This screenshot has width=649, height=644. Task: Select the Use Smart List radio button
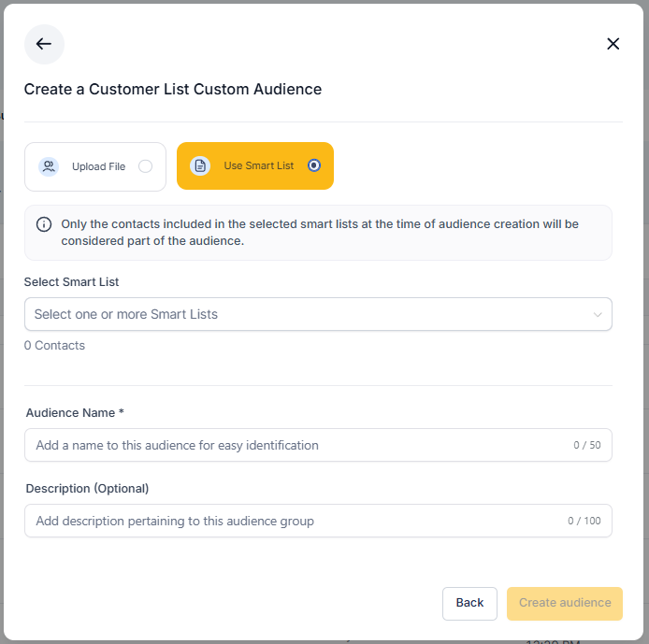pos(314,165)
